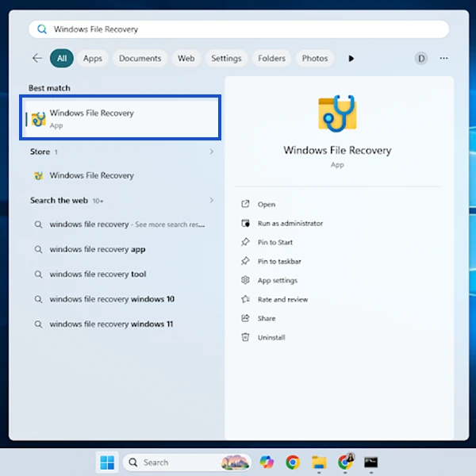Image resolution: width=476 pixels, height=476 pixels.
Task: Choose Run as administrator
Action: pos(290,224)
